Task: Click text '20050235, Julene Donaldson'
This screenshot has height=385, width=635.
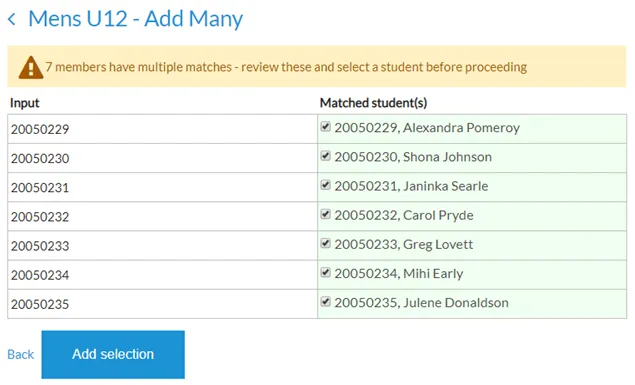Action: (x=421, y=303)
